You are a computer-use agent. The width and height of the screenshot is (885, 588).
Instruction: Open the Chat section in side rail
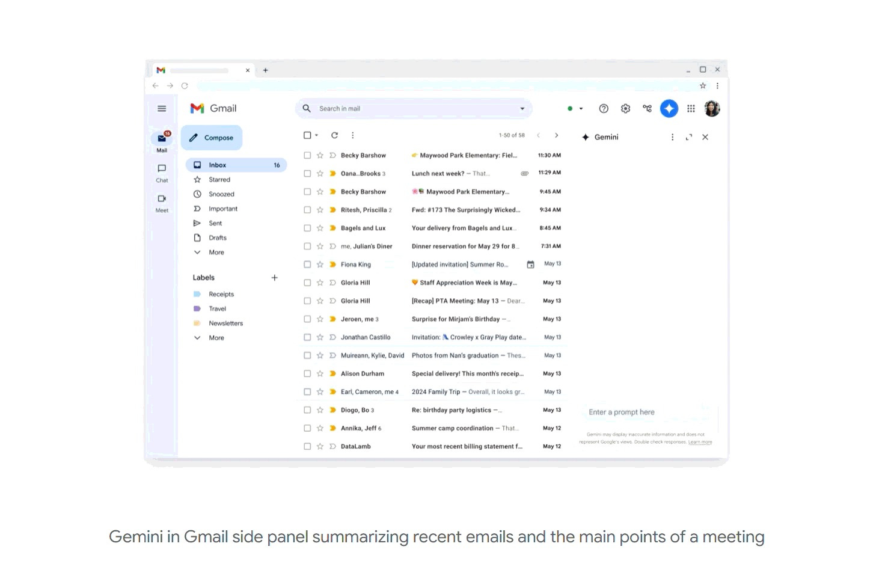tap(162, 173)
